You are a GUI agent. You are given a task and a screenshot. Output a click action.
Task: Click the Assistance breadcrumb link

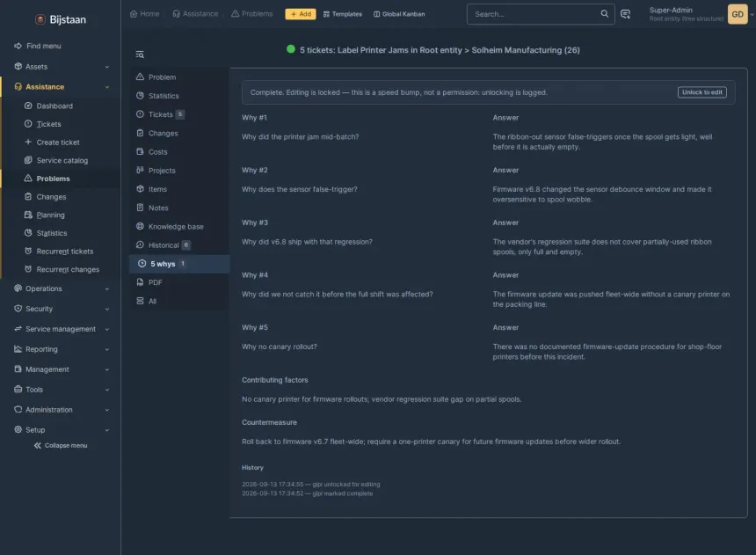[x=195, y=14]
